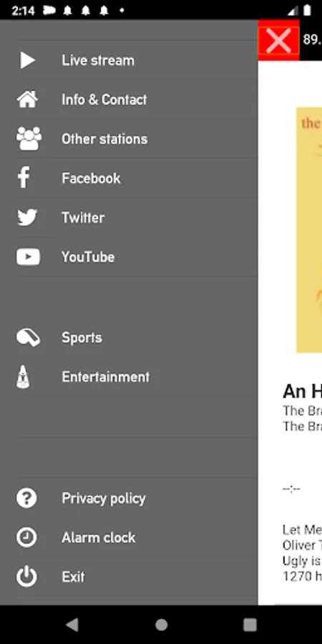Select the people icon for Other stations
This screenshot has width=322, height=644.
tap(29, 138)
